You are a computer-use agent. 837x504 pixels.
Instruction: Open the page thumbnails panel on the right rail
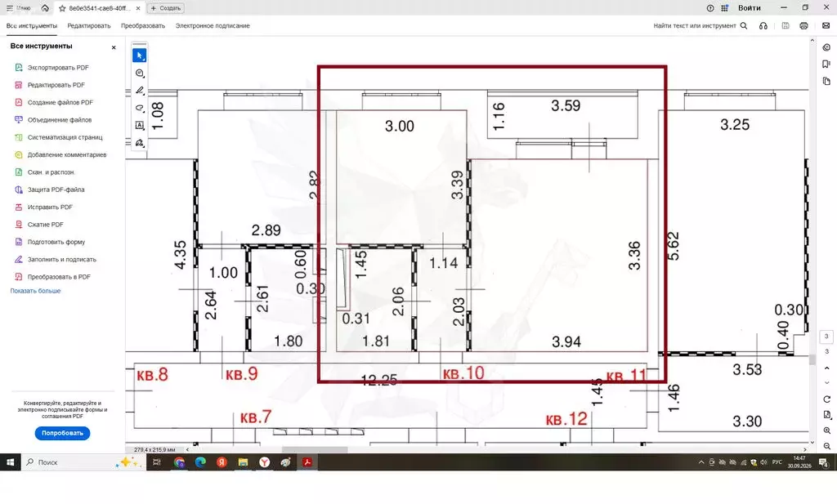coord(826,81)
